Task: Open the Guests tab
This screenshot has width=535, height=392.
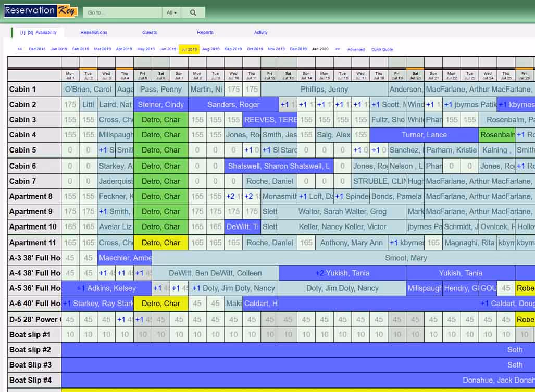Action: (x=149, y=32)
